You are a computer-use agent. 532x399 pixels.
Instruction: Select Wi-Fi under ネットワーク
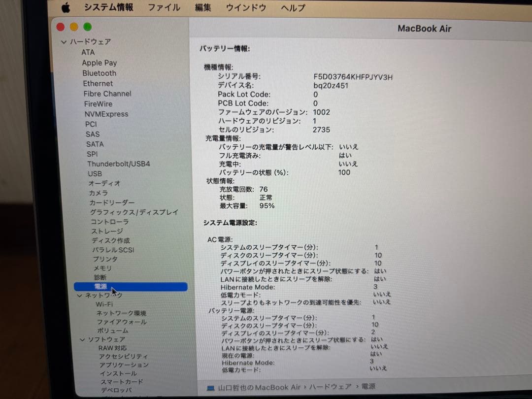pos(105,304)
